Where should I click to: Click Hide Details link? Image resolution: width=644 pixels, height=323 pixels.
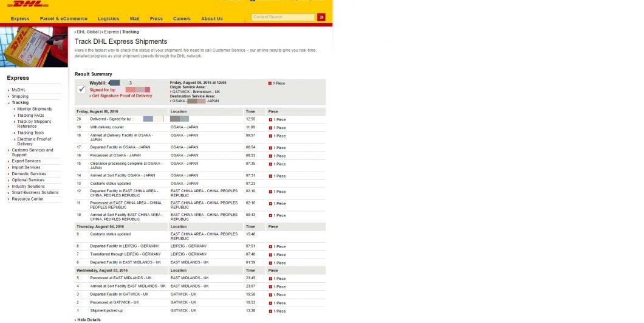pos(89,320)
